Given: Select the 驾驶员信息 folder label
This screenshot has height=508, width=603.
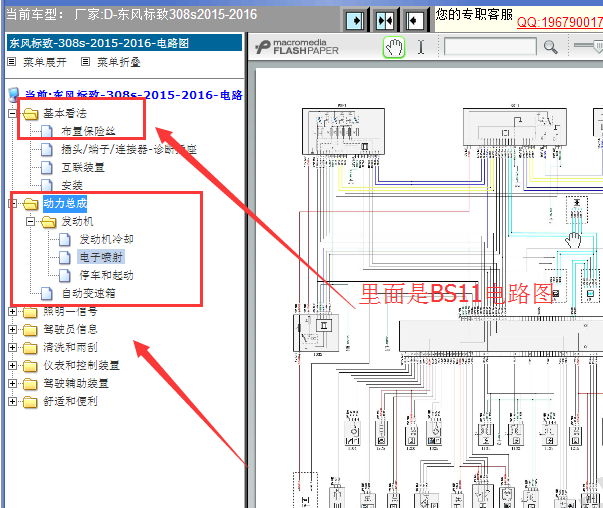Looking at the screenshot, I should coord(70,329).
